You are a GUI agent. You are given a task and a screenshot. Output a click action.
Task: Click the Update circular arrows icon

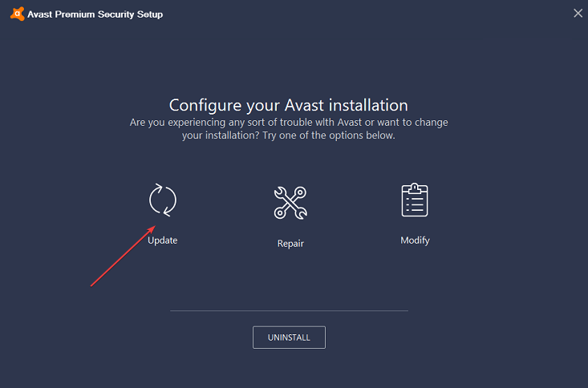coord(163,200)
